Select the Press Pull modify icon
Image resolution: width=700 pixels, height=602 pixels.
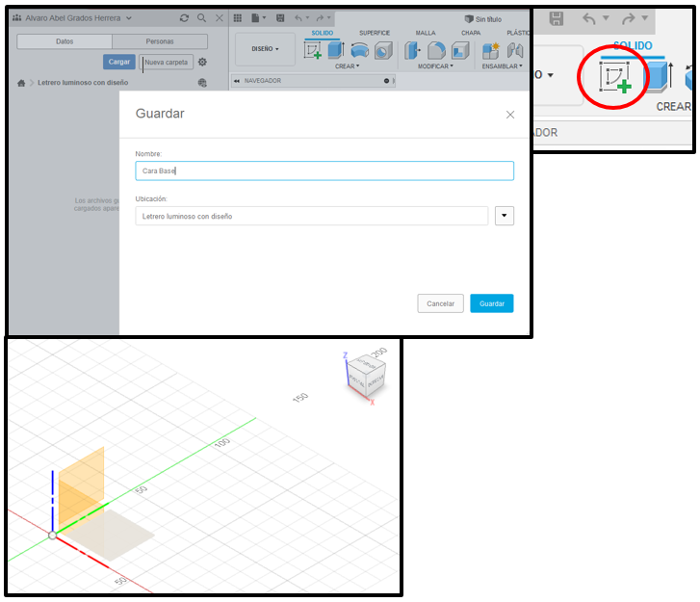point(412,50)
